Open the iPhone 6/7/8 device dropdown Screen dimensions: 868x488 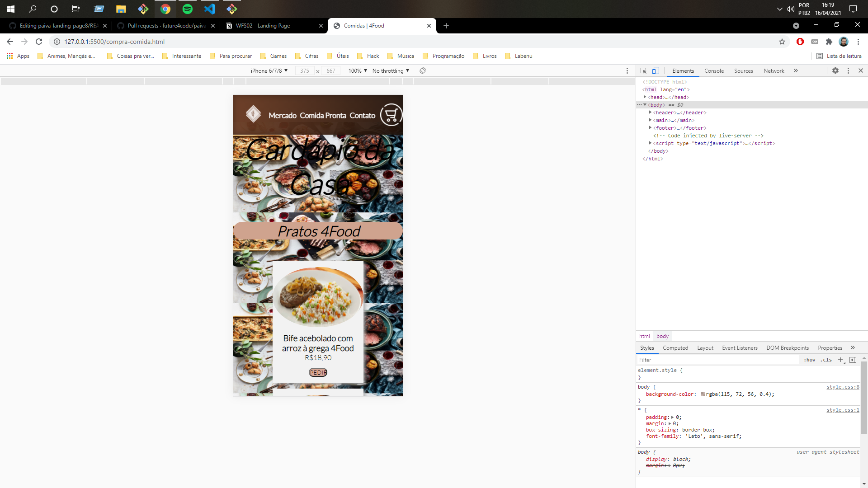(269, 71)
